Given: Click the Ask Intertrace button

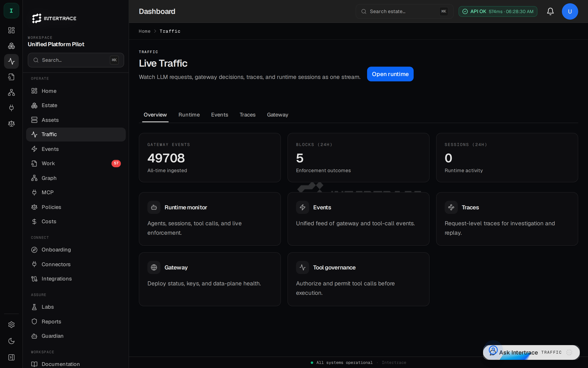Looking at the screenshot, I should tap(531, 352).
